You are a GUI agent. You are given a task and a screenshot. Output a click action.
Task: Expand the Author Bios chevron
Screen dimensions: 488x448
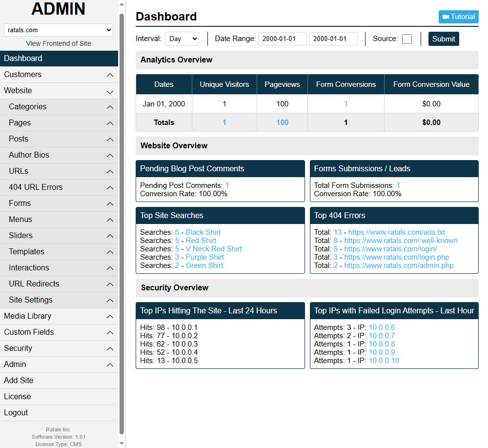tap(110, 155)
